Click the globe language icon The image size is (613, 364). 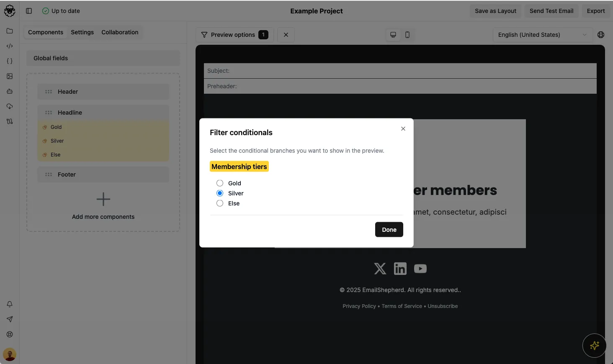pos(601,35)
